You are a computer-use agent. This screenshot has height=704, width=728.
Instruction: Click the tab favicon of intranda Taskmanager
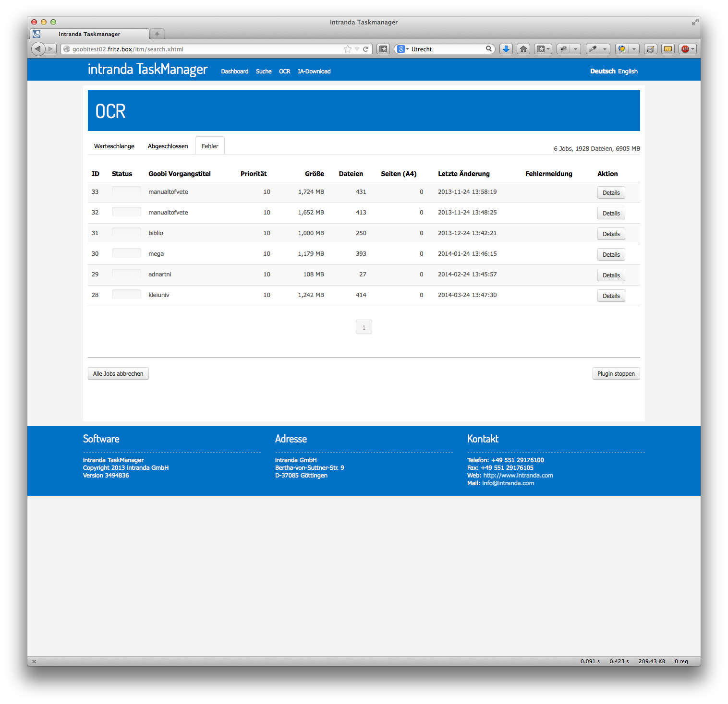click(x=37, y=34)
